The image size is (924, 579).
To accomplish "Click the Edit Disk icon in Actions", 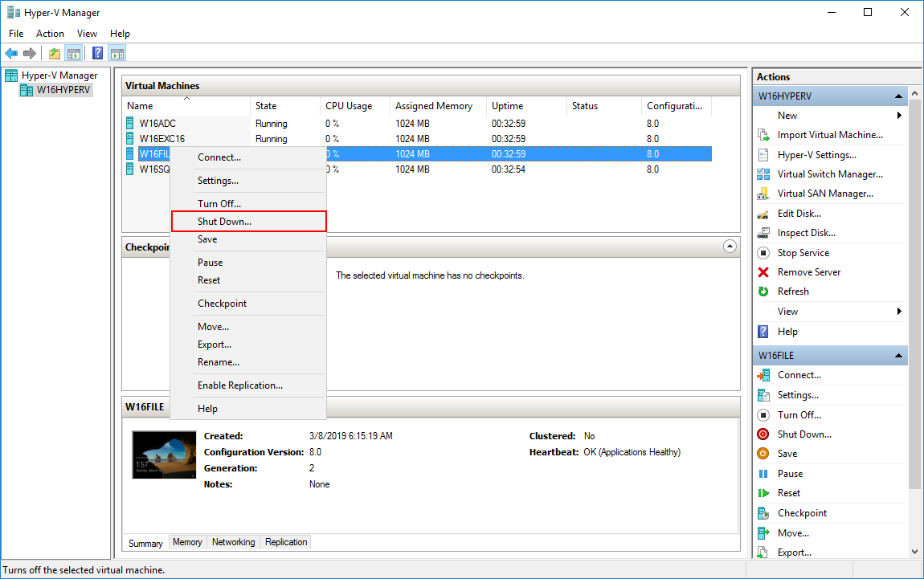I will click(x=763, y=214).
